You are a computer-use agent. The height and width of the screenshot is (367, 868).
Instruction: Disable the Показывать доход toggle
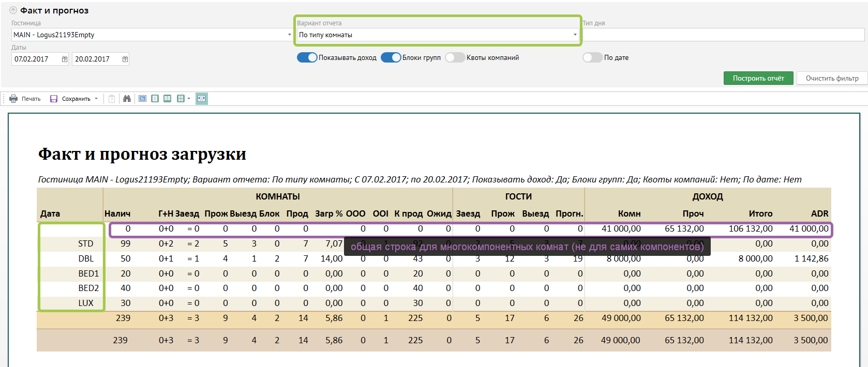pyautogui.click(x=307, y=57)
